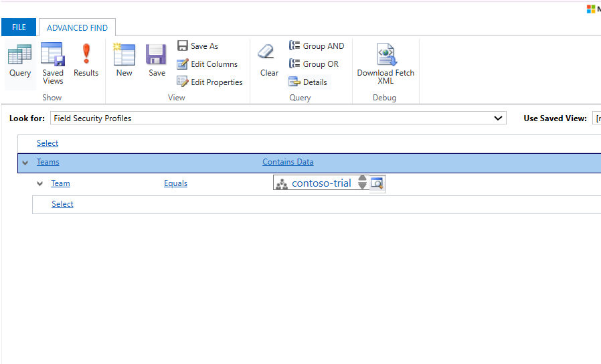This screenshot has width=601, height=364.
Task: Open lookup icon beside contoso-trial
Action: [x=377, y=183]
